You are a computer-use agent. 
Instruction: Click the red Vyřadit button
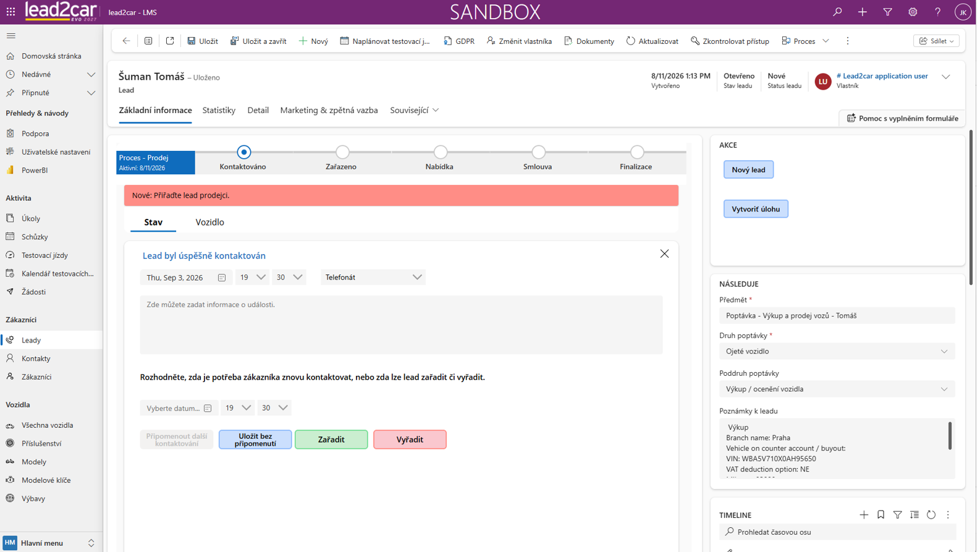(410, 439)
